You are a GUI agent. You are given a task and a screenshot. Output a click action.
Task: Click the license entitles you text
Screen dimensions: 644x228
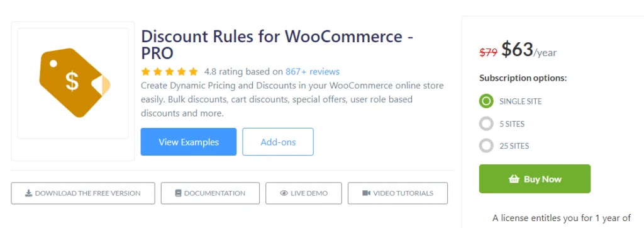562,218
